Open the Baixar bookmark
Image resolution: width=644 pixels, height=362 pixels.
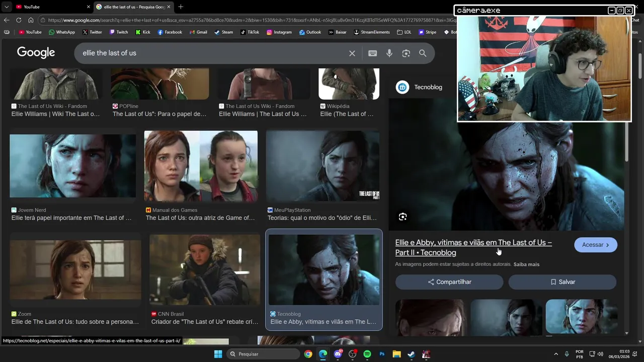[338, 32]
